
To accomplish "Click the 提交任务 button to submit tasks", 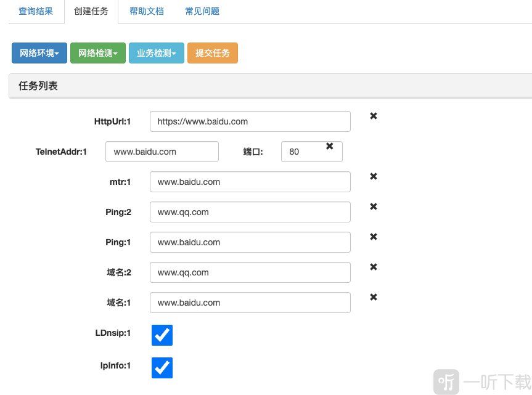I will pyautogui.click(x=212, y=53).
